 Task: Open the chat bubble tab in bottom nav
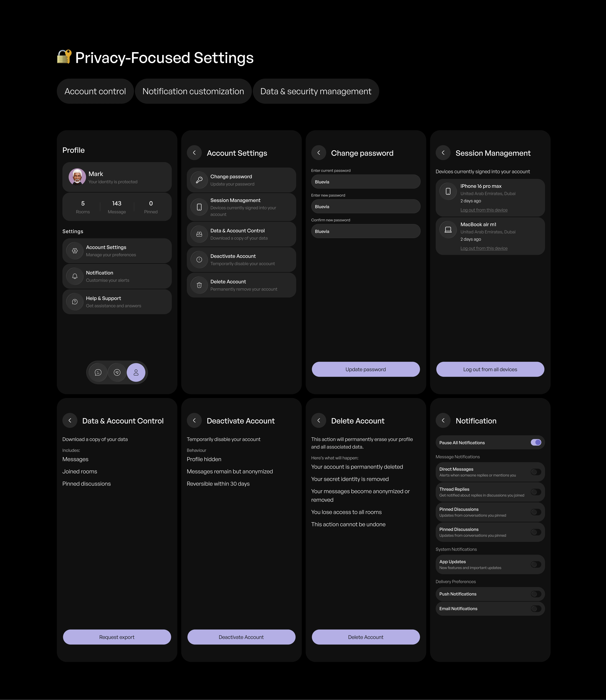(98, 373)
